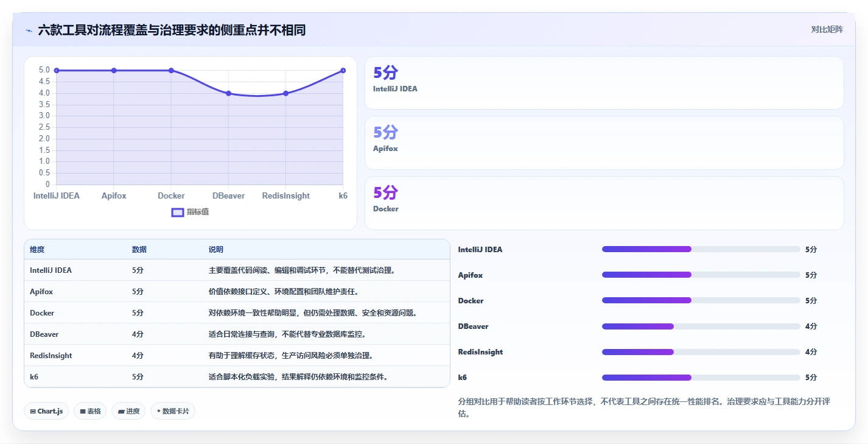
Task: Select the 数据卡片 chip
Action: coord(173,411)
